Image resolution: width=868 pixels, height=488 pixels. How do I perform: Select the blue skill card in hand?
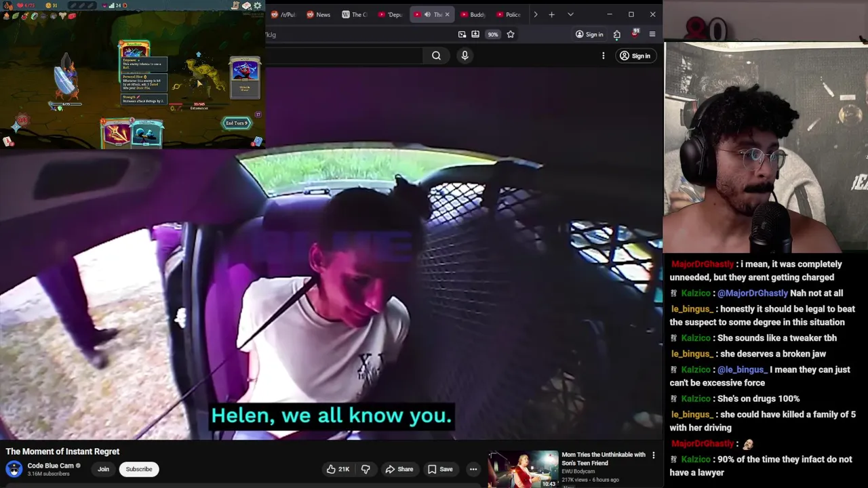[x=147, y=134]
